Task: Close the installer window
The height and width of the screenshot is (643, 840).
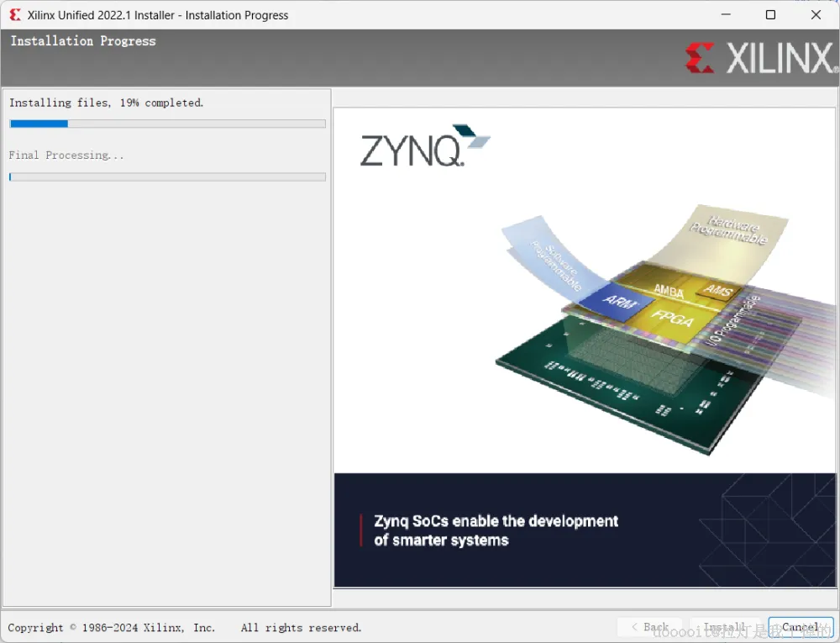Action: [816, 14]
